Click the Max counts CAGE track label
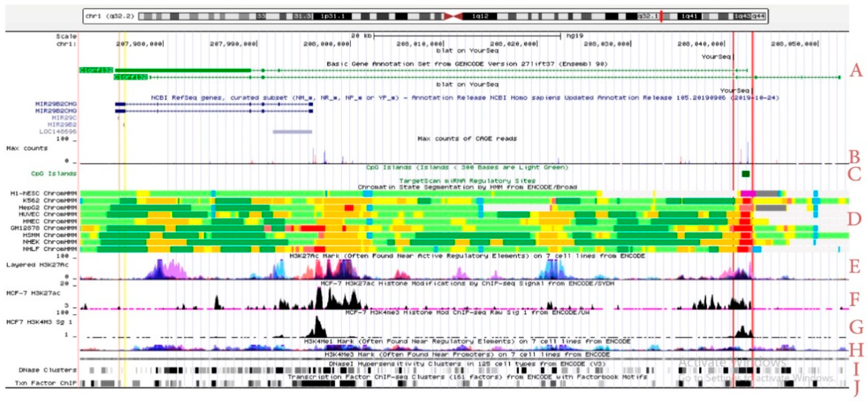The width and height of the screenshot is (868, 402). [x=27, y=148]
